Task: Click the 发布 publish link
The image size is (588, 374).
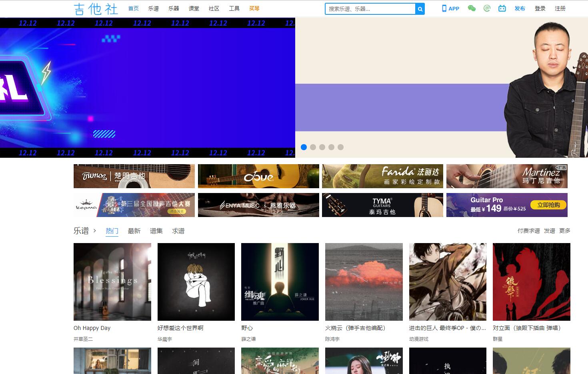Action: (520, 8)
